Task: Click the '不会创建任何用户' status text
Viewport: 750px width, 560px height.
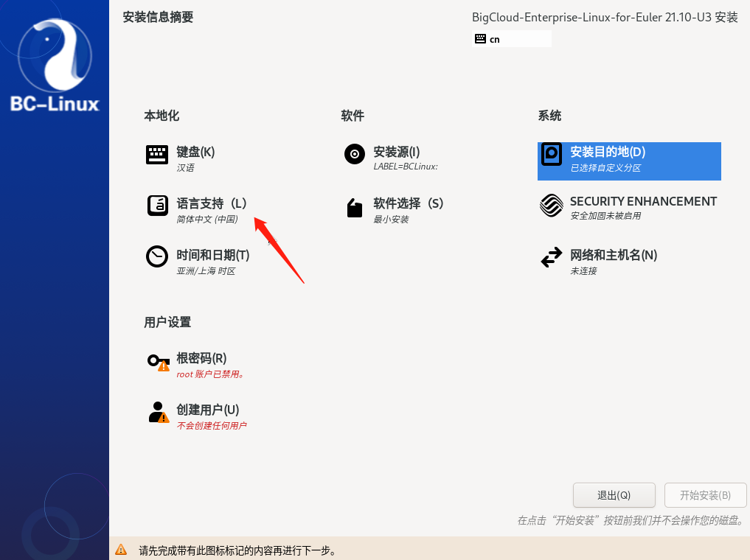Action: pos(212,426)
